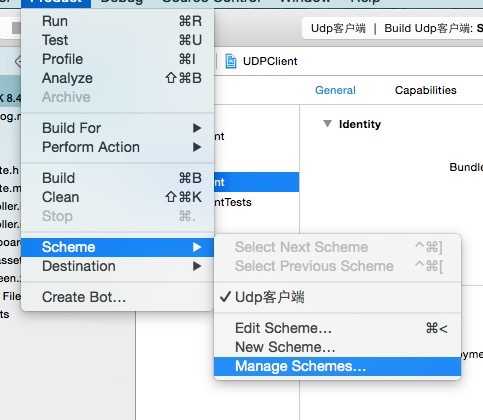Image resolution: width=483 pixels, height=420 pixels.
Task: Collapse the Identity section disclosure triangle
Action: [327, 124]
